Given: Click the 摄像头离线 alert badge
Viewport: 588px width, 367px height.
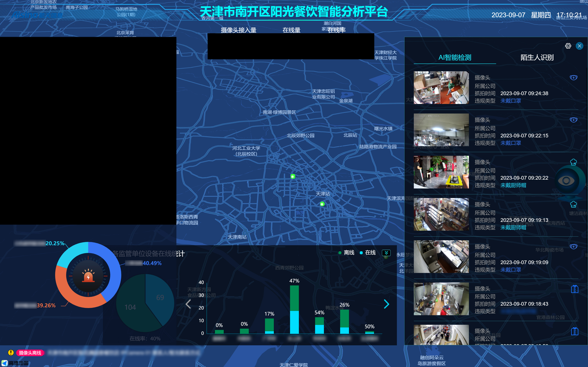Looking at the screenshot, I should click(30, 353).
